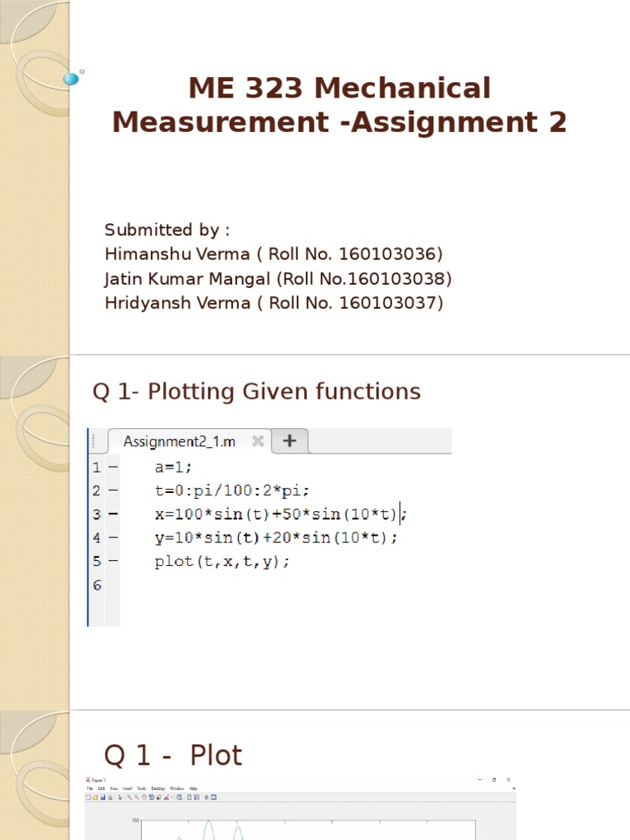Screen dimensions: 630x840
Task: Click the Link Plot icon in the figure toolbar
Action: tap(180, 797)
